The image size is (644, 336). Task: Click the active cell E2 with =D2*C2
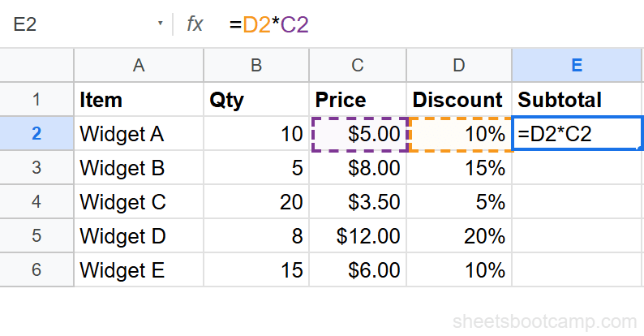(x=577, y=133)
